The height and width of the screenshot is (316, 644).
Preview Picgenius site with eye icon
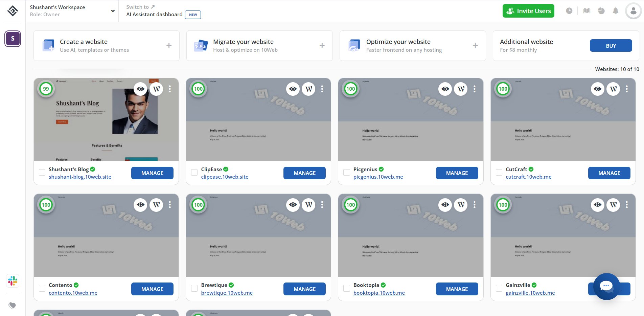(x=445, y=89)
